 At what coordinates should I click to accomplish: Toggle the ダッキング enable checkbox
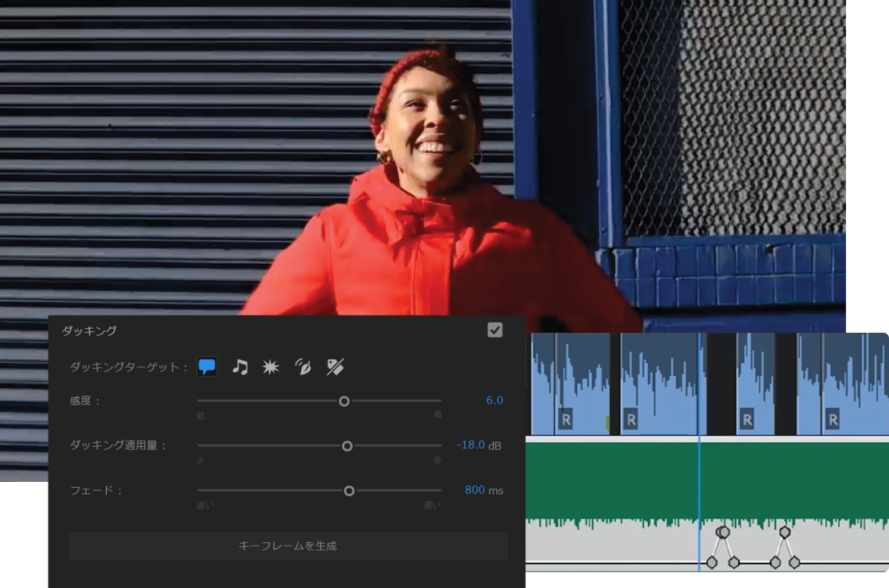click(x=495, y=330)
